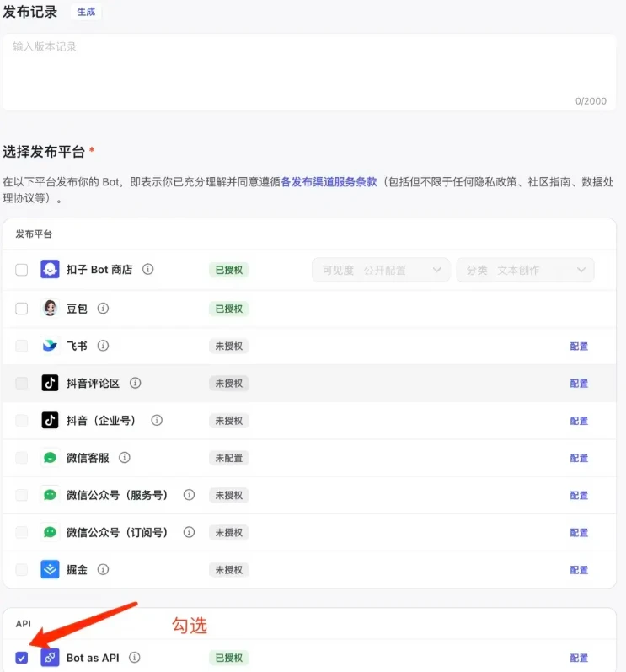Open info tooltip beside 扣子 Bot 商店
This screenshot has width=626, height=672.
(x=147, y=269)
